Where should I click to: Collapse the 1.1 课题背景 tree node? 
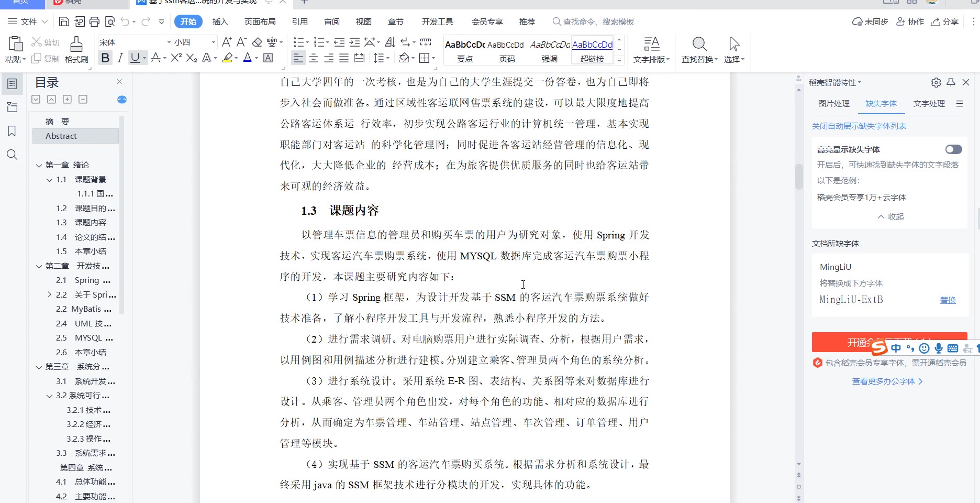point(49,180)
